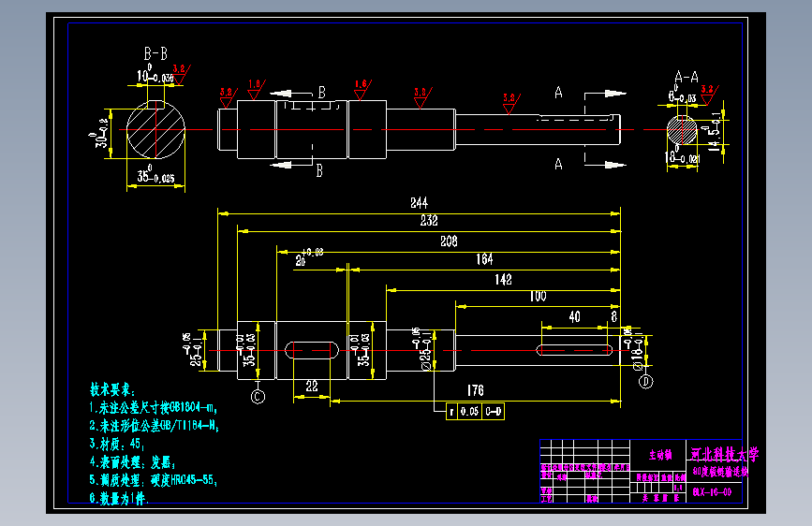Select the 10 keyway width dimension in B-B
Viewport: 812px width, 526px height.
coord(155,75)
